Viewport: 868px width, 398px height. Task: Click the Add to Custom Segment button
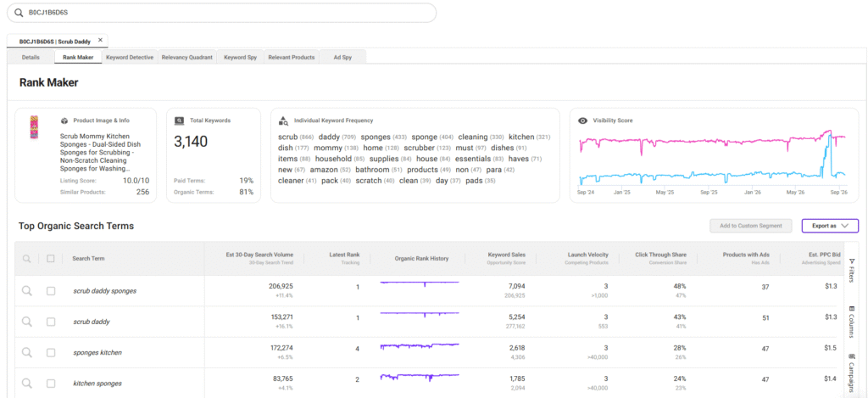(x=751, y=226)
